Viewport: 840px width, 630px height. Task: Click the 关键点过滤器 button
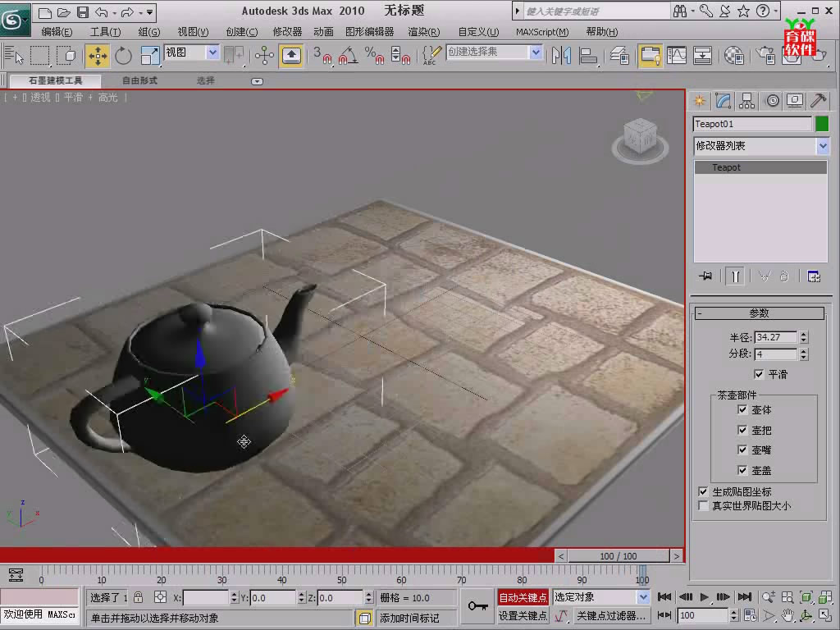pyautogui.click(x=611, y=615)
